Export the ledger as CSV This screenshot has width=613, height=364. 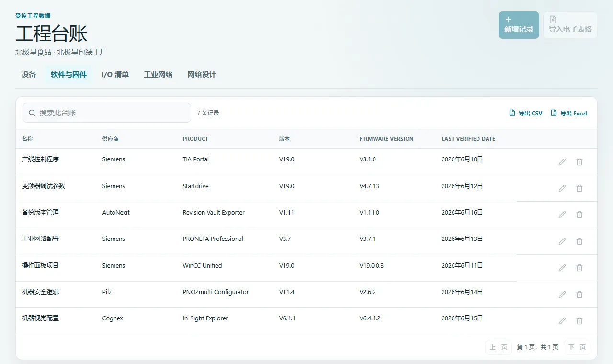pyautogui.click(x=526, y=113)
